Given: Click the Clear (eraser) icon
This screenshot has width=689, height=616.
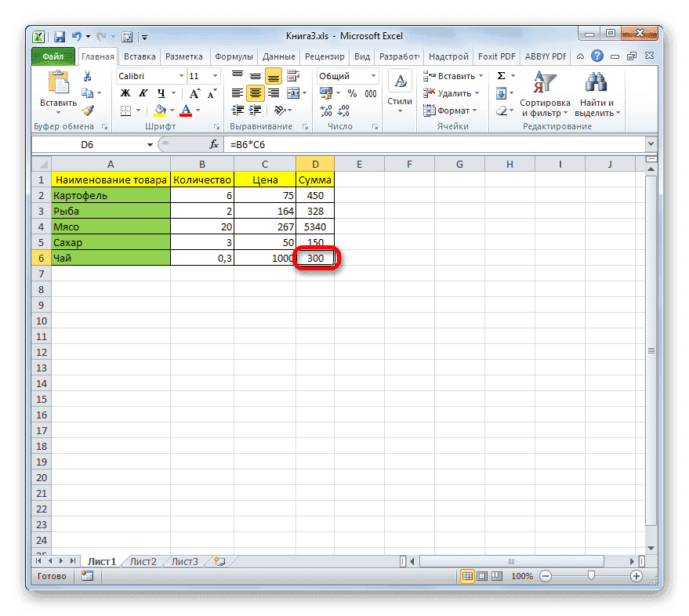Looking at the screenshot, I should click(x=502, y=110).
